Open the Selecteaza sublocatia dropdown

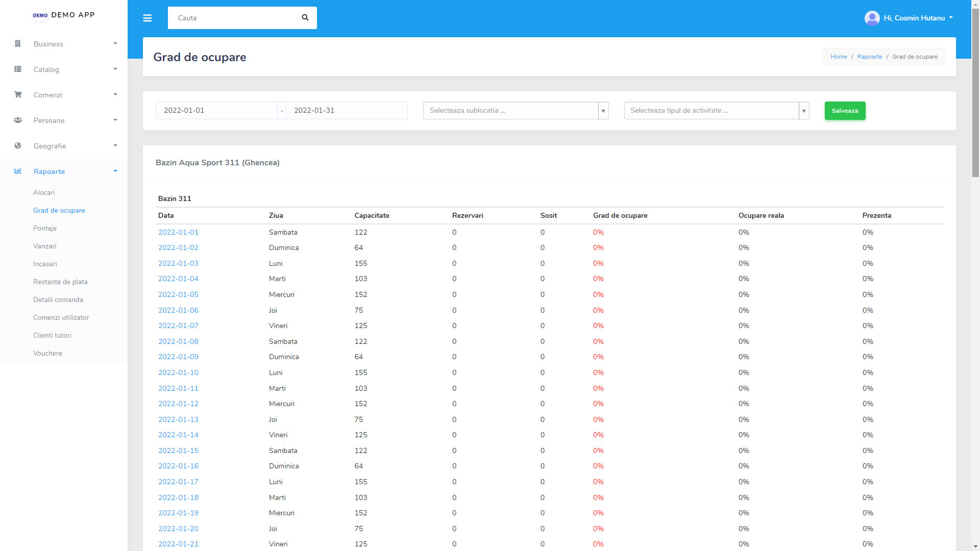(x=516, y=111)
